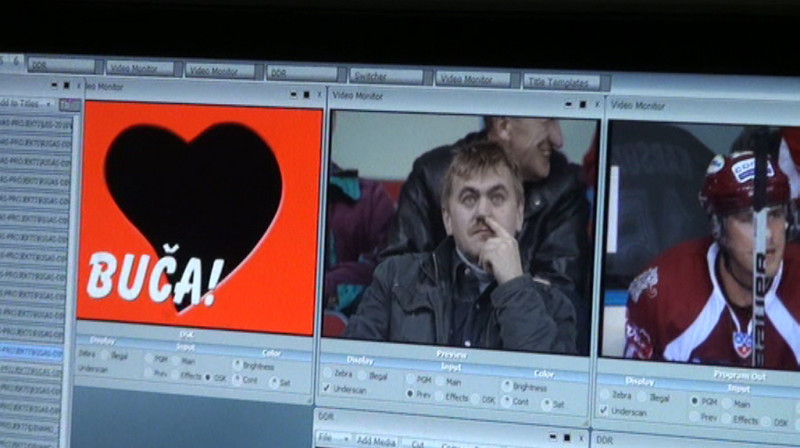Enable Underscan checkbox in the Preview monitor
This screenshot has width=800, height=448.
[327, 388]
